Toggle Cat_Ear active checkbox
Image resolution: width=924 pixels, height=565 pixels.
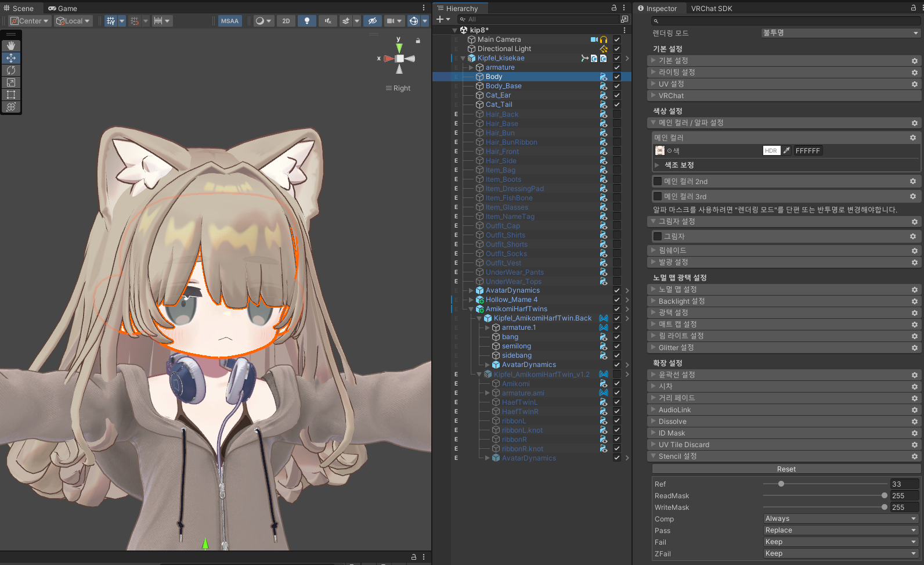point(617,95)
